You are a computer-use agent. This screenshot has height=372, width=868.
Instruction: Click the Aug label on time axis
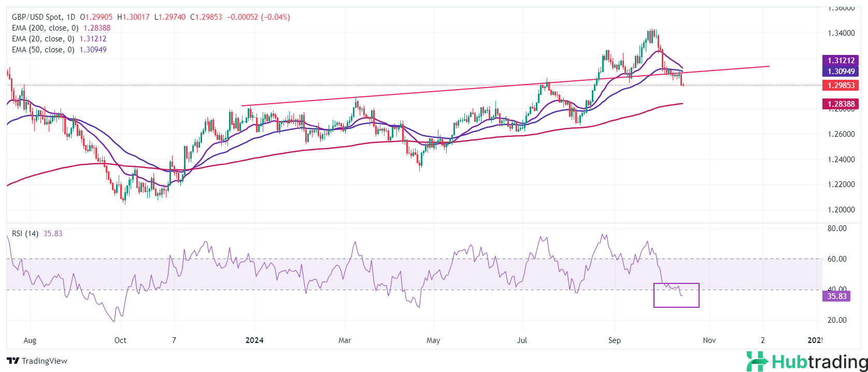(x=30, y=340)
